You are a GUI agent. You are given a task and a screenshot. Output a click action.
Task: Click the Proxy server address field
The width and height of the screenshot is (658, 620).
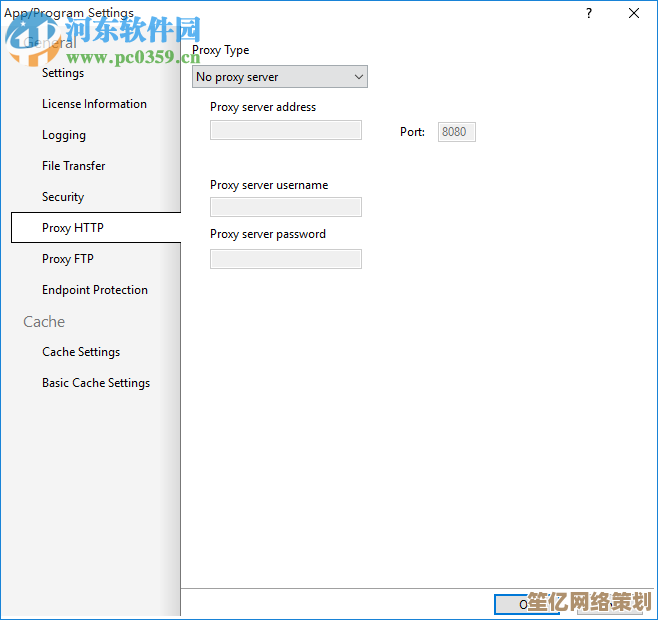tap(286, 130)
